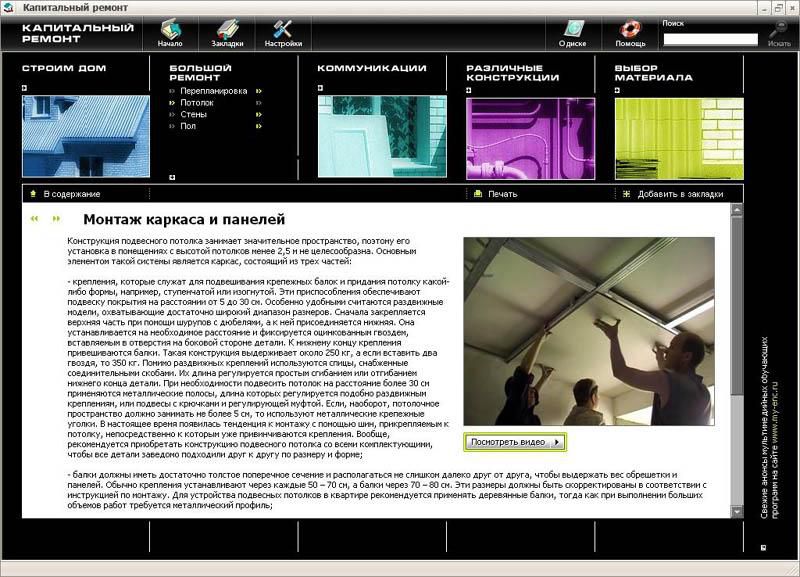Go to next page with right arrows

(56, 218)
